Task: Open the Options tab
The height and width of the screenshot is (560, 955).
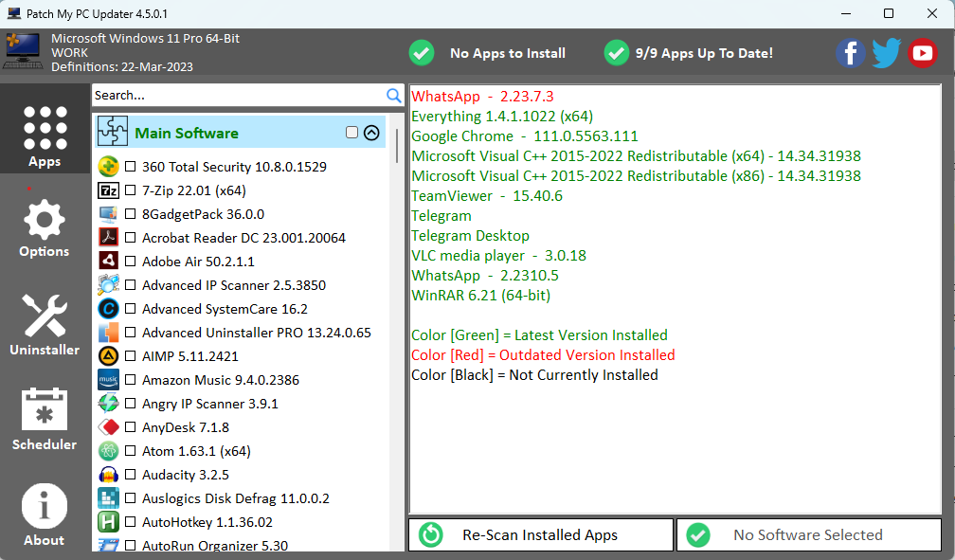Action: coord(45,228)
